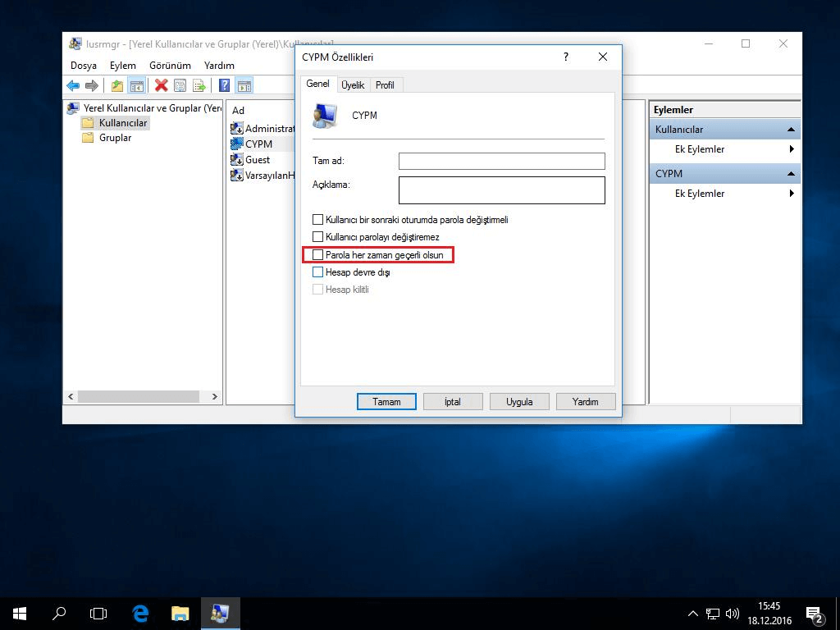This screenshot has height=630, width=840.
Task: Click the Export list toolbar icon
Action: [x=199, y=85]
